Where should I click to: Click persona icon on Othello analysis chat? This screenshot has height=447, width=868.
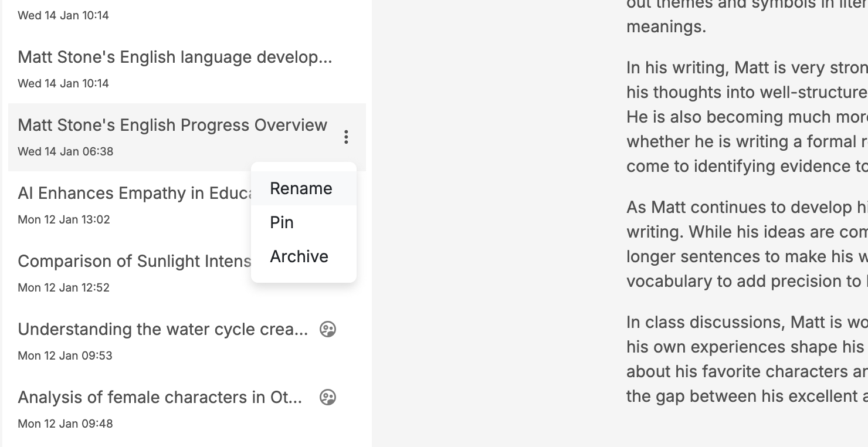327,397
